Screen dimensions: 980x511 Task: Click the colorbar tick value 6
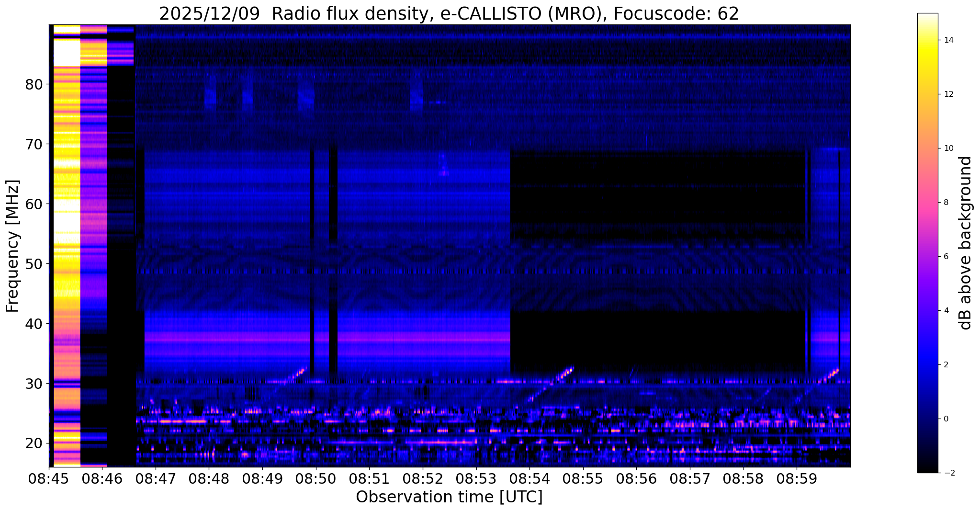click(x=946, y=257)
